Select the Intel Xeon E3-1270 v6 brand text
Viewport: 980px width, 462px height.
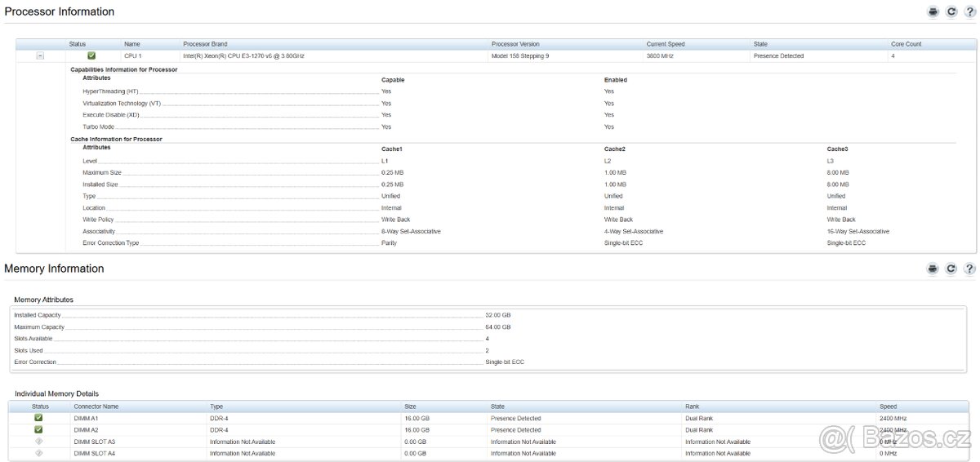pyautogui.click(x=243, y=56)
